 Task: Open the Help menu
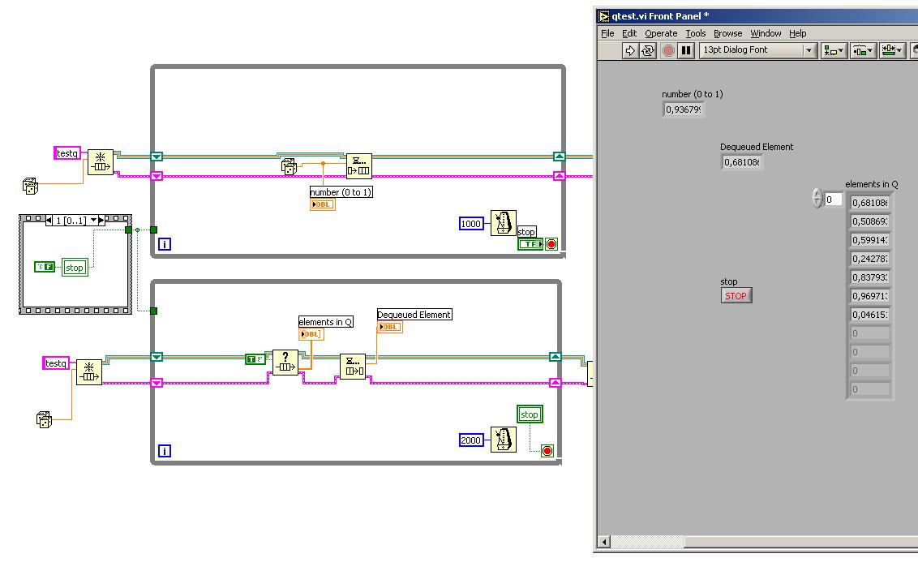tap(797, 33)
